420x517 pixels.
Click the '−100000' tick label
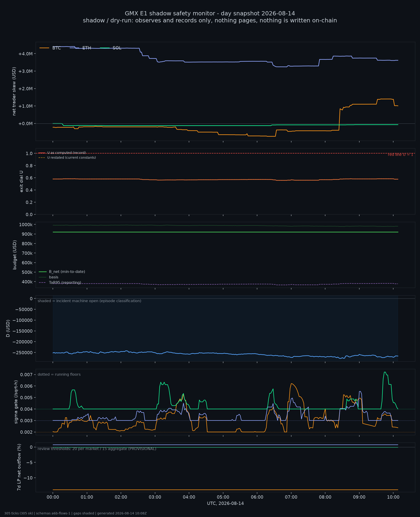23,320
